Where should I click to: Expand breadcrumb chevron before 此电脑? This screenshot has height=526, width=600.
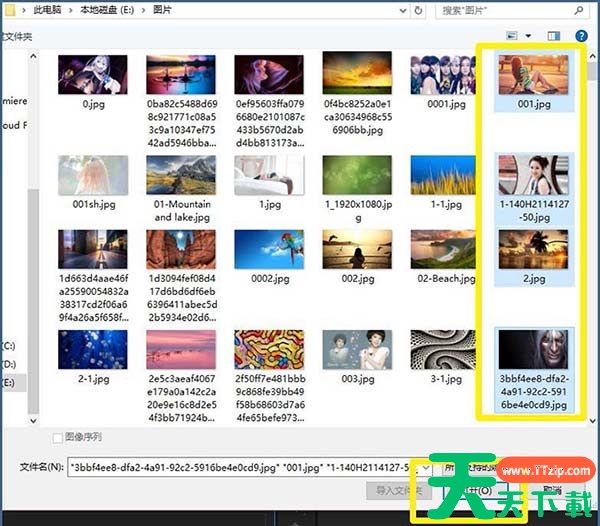tap(24, 10)
